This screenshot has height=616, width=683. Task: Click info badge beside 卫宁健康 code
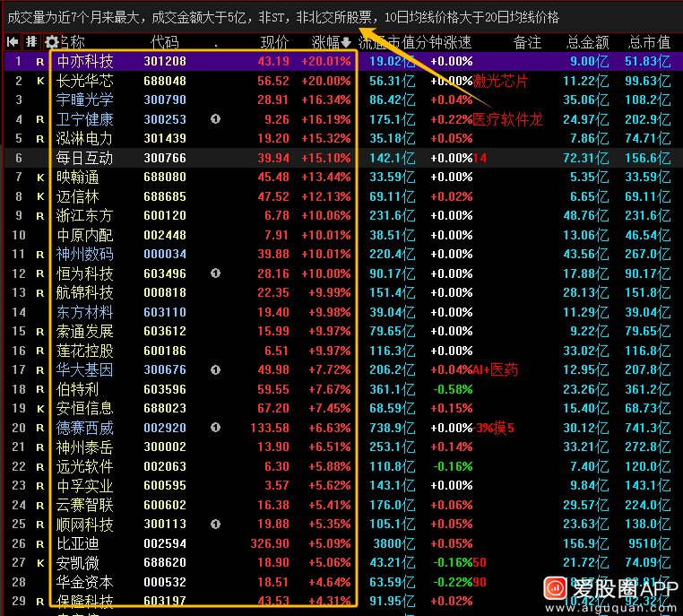coord(215,119)
